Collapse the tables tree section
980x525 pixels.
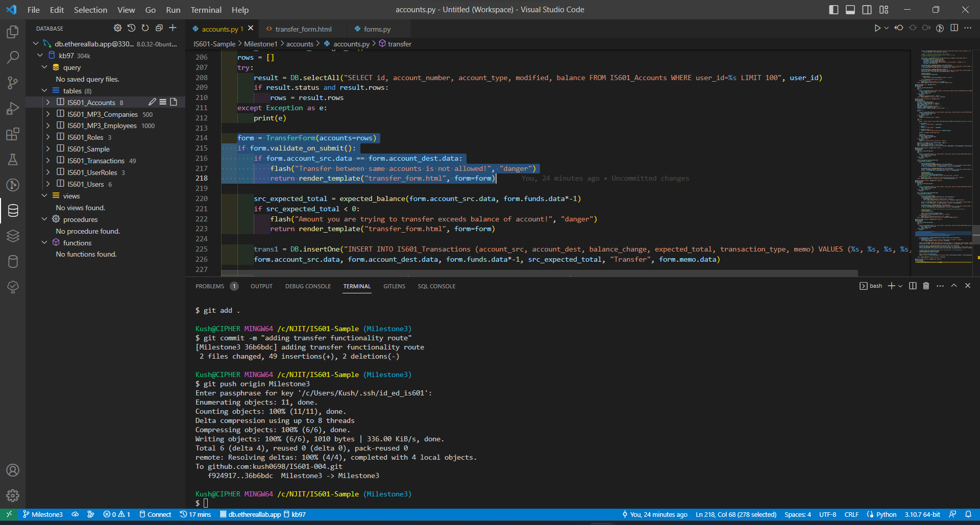point(45,90)
